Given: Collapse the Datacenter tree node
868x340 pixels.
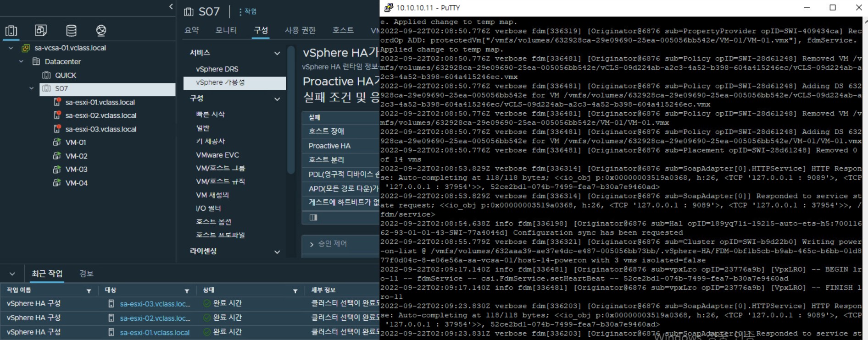Looking at the screenshot, I should click(21, 61).
